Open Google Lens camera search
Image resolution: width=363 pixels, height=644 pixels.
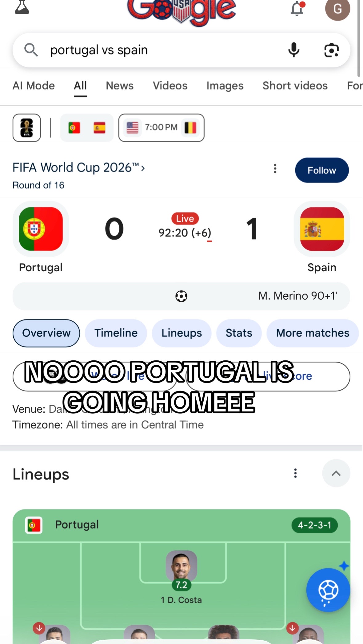[331, 50]
